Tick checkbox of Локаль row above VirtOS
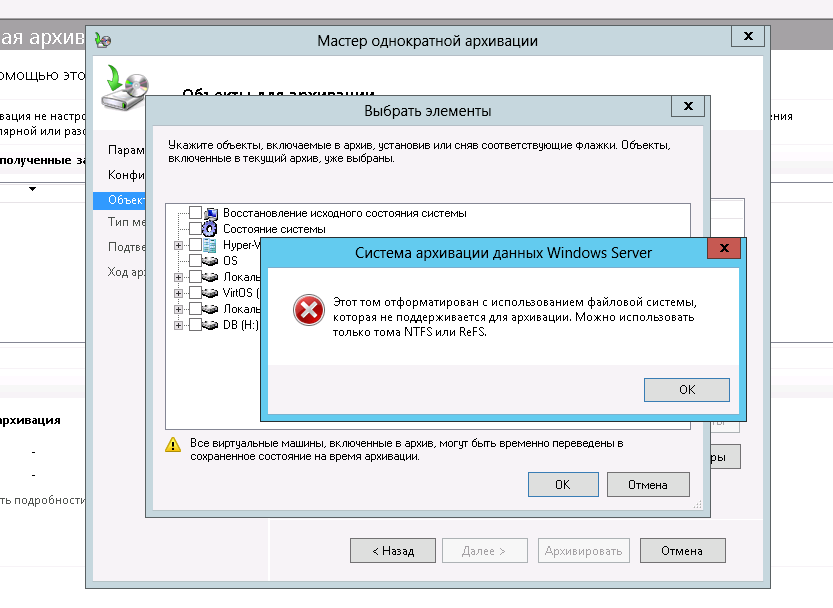The height and width of the screenshot is (608, 833). coord(195,277)
